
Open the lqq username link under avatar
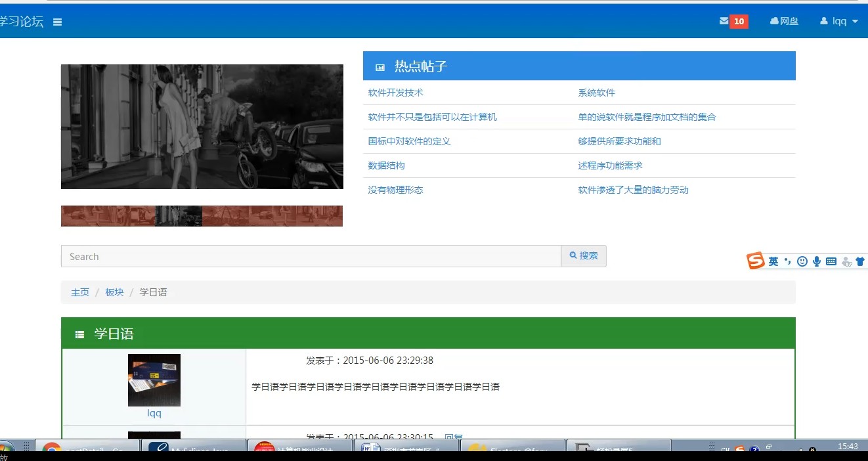[x=154, y=413]
